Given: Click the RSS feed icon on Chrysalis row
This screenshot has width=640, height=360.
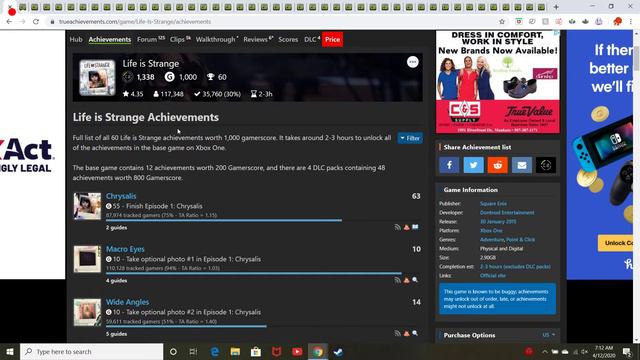Looking at the screenshot, I should pos(398,227).
